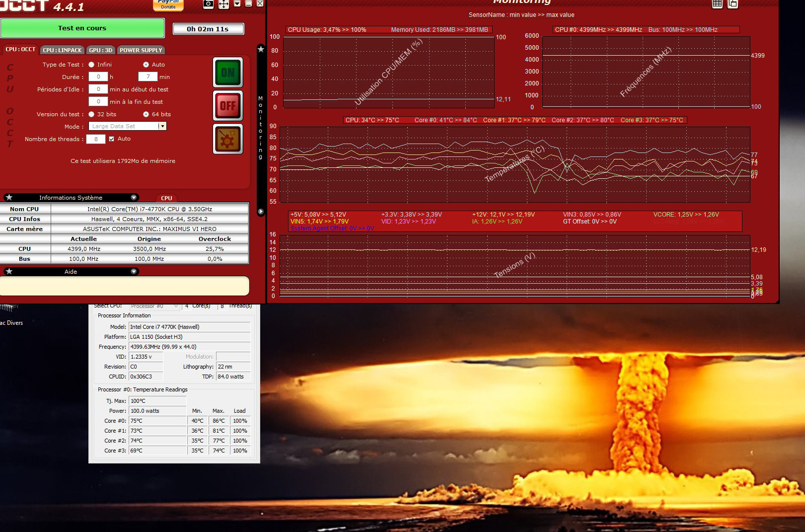Screen dimensions: 805x532
Task: Click the OCCT screenshot camera icon
Action: click(x=209, y=4)
